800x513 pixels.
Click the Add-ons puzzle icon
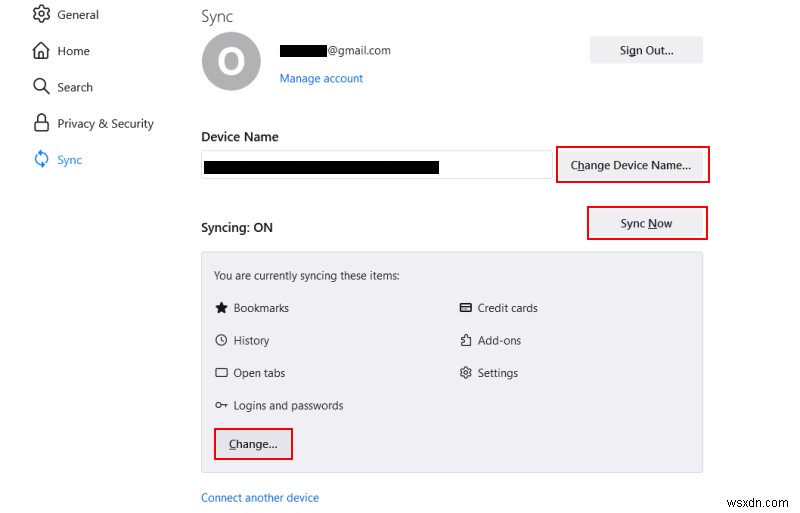[465, 340]
